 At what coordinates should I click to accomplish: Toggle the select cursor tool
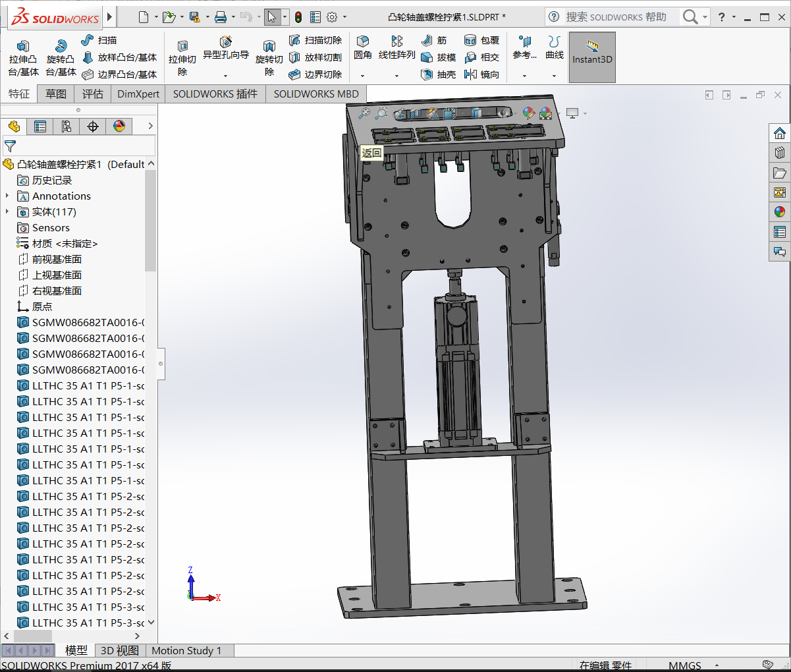coord(272,17)
